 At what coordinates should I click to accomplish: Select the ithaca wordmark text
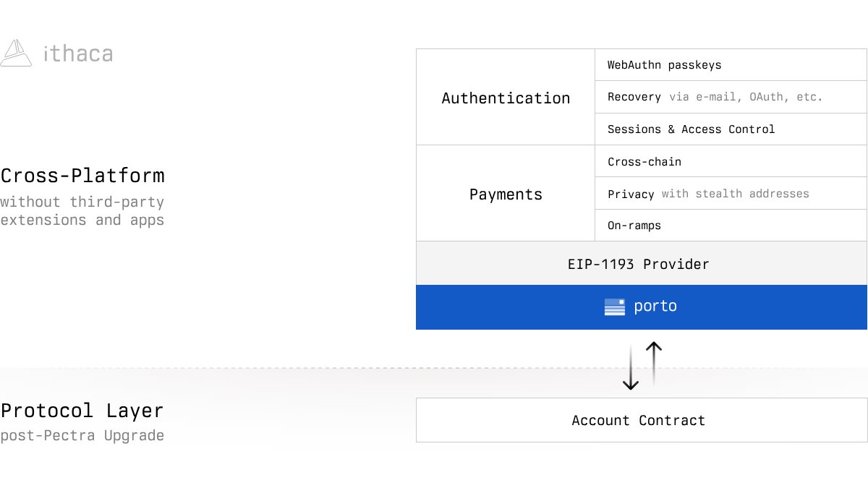77,53
